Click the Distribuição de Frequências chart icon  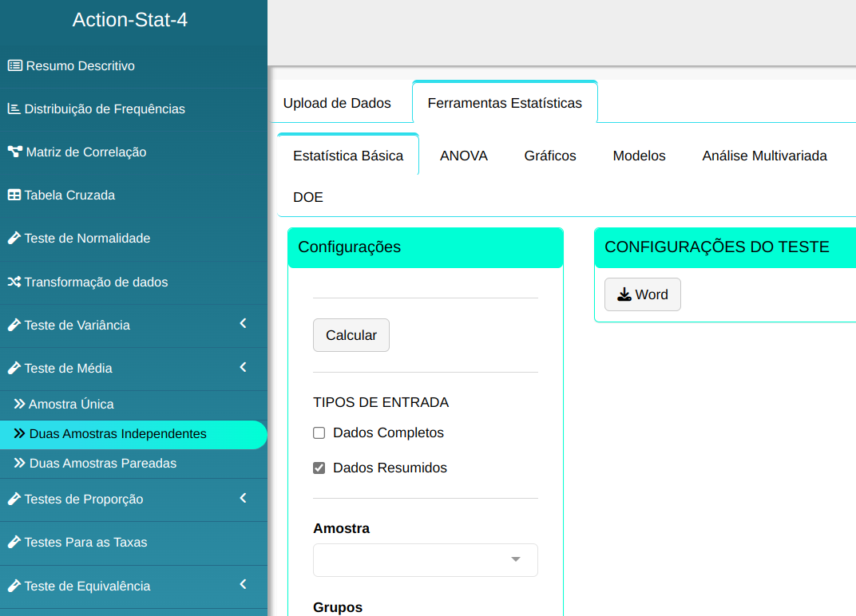14,109
